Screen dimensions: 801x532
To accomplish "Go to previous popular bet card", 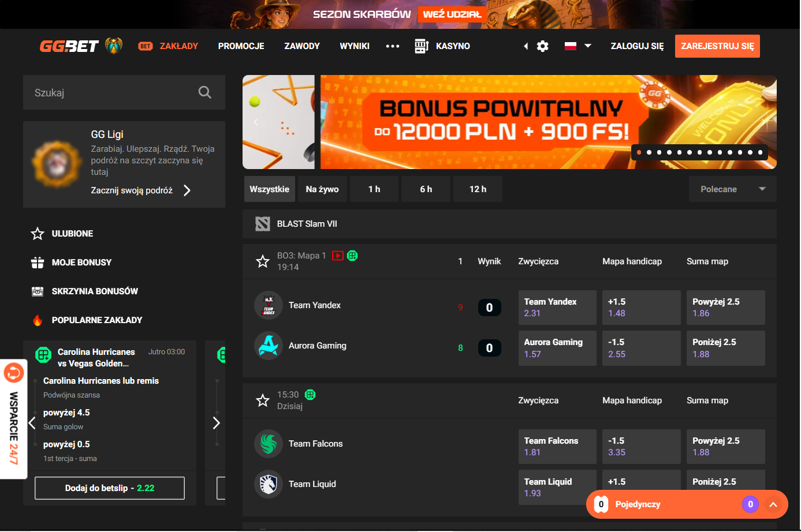I will (x=32, y=423).
